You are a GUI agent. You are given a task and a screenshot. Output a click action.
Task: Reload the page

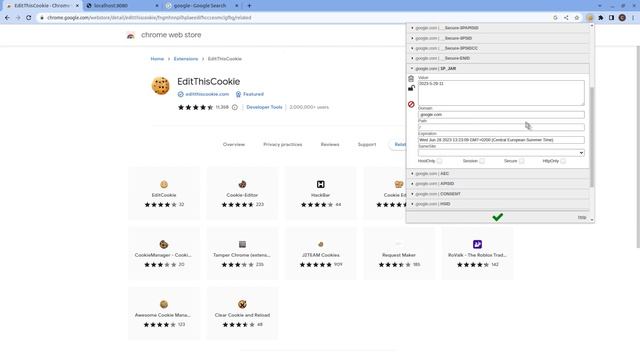tap(29, 18)
